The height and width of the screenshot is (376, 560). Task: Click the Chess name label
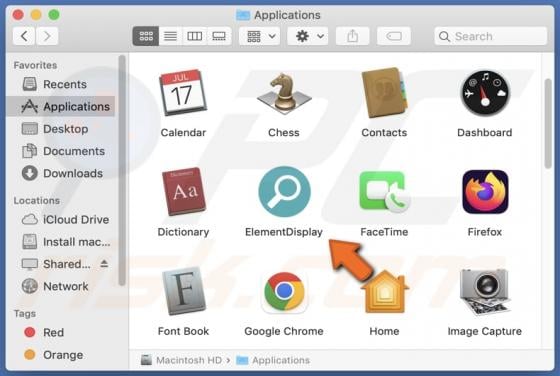tap(284, 132)
